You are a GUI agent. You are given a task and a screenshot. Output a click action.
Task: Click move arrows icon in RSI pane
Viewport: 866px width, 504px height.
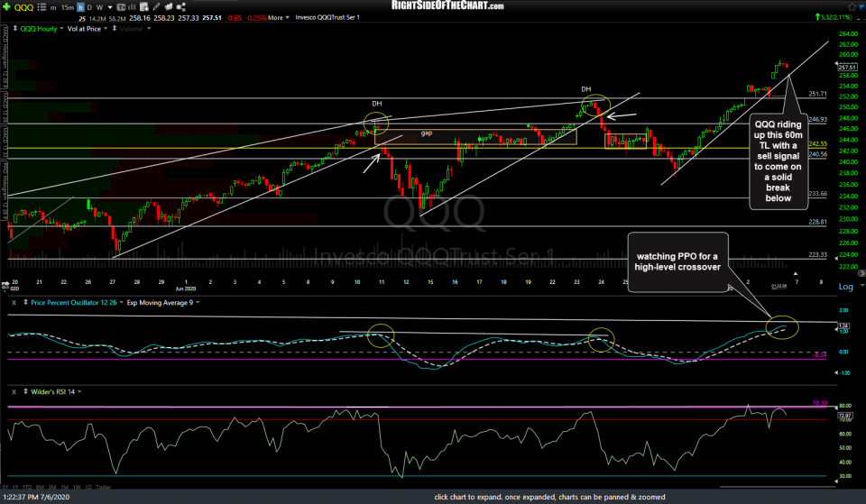(25, 392)
